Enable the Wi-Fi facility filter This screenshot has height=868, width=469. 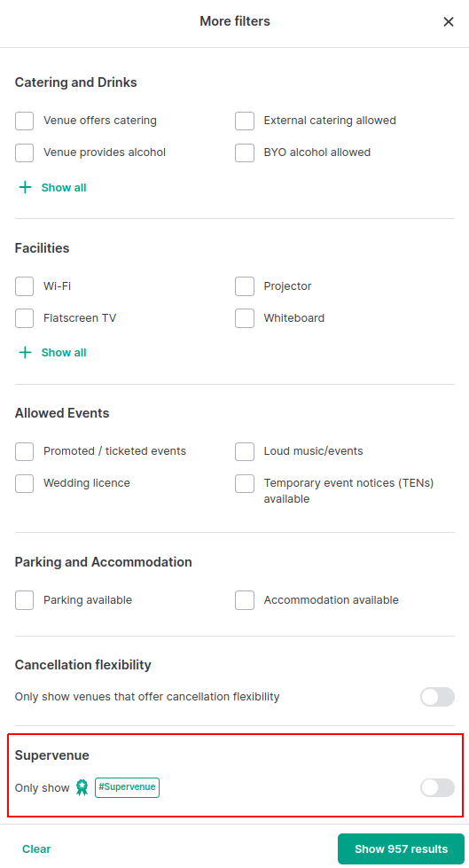click(x=24, y=286)
